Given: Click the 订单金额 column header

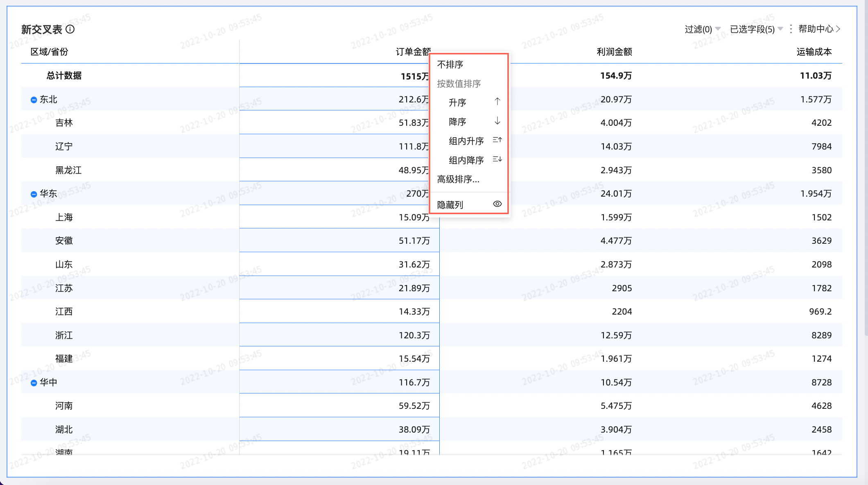Looking at the screenshot, I should (x=413, y=52).
